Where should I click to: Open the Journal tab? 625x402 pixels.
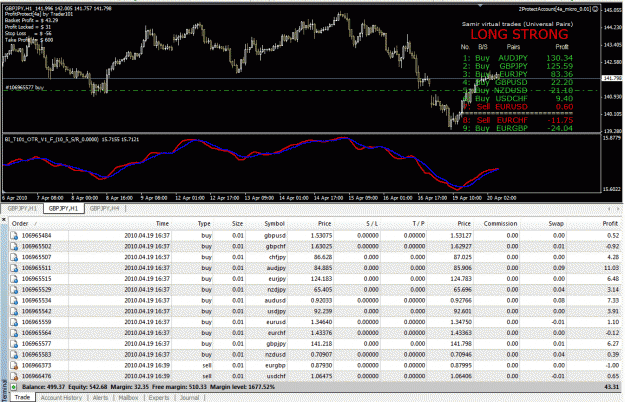(x=189, y=398)
